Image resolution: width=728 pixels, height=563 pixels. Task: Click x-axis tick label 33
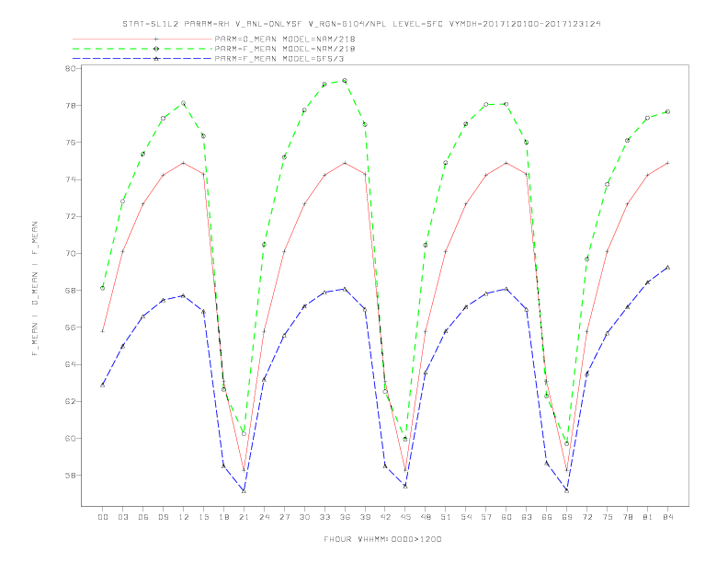point(324,517)
